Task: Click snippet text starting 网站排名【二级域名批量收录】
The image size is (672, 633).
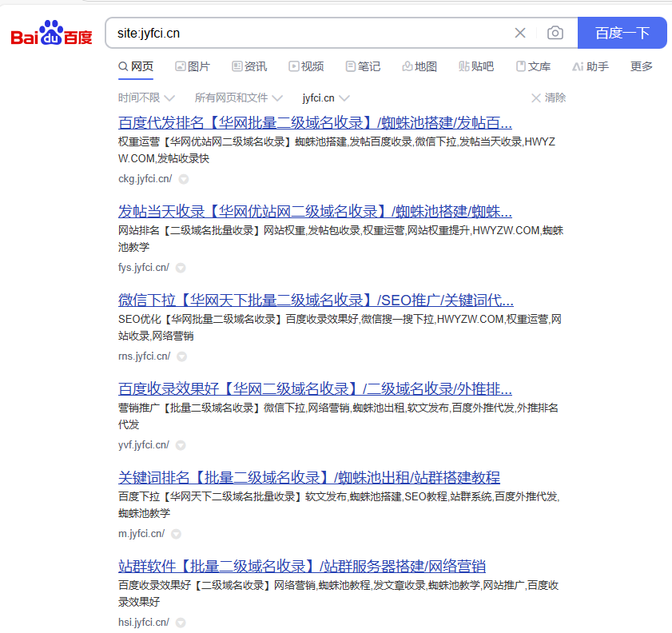Action: (340, 239)
